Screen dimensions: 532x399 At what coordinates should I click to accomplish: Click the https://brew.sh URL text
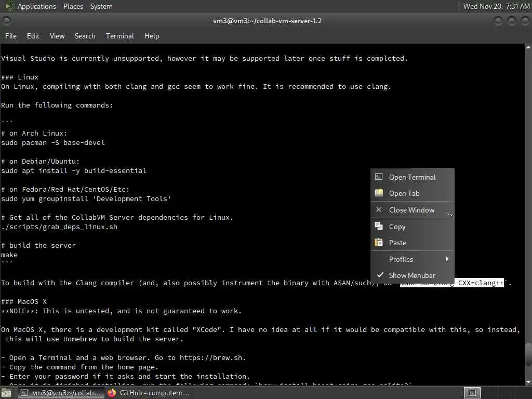point(211,357)
